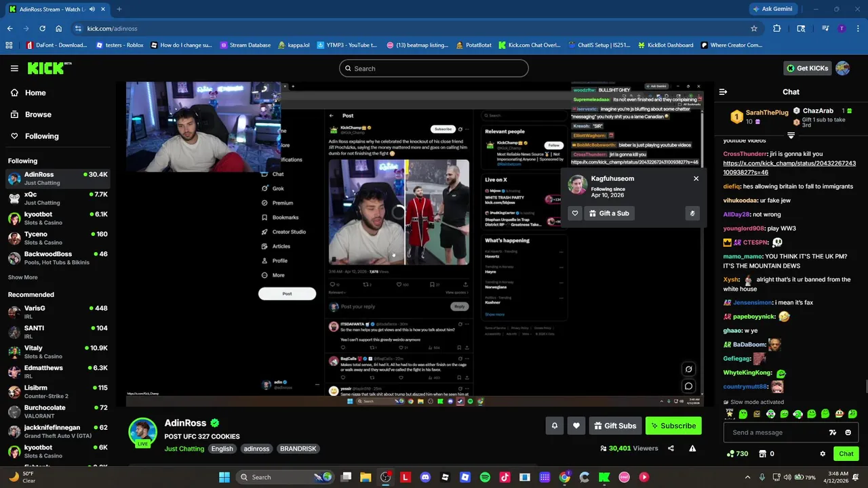
Task: Click the tab audio mute speaker icon
Action: [x=92, y=9]
